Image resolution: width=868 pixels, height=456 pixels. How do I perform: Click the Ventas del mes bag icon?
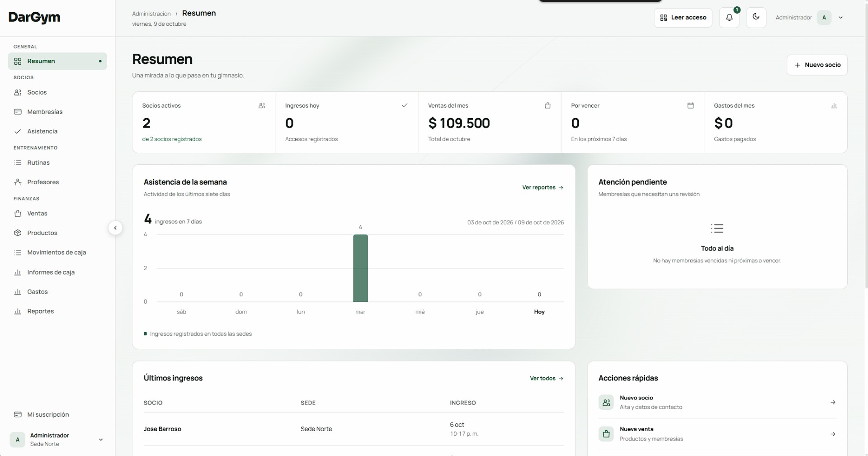click(547, 105)
